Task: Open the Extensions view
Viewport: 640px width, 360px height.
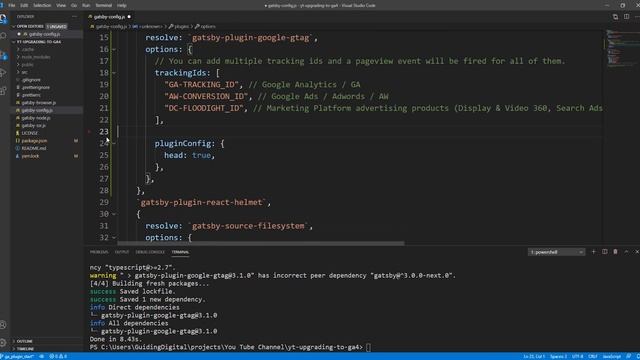Action: click(3, 91)
